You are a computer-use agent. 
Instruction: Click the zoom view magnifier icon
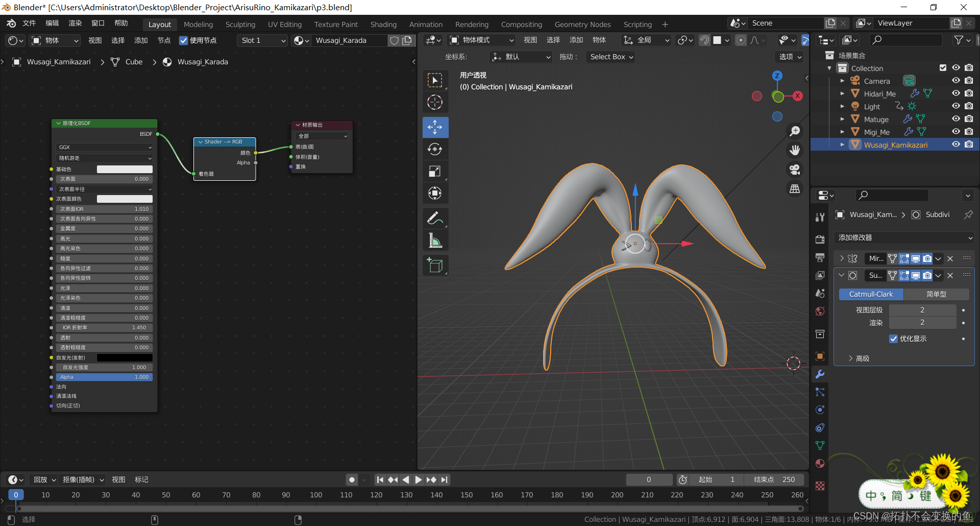click(x=795, y=131)
